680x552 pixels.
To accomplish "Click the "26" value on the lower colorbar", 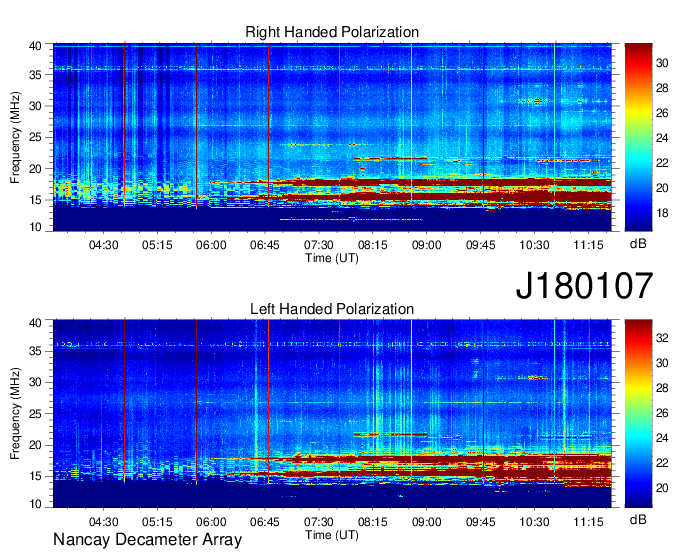I will pos(662,413).
